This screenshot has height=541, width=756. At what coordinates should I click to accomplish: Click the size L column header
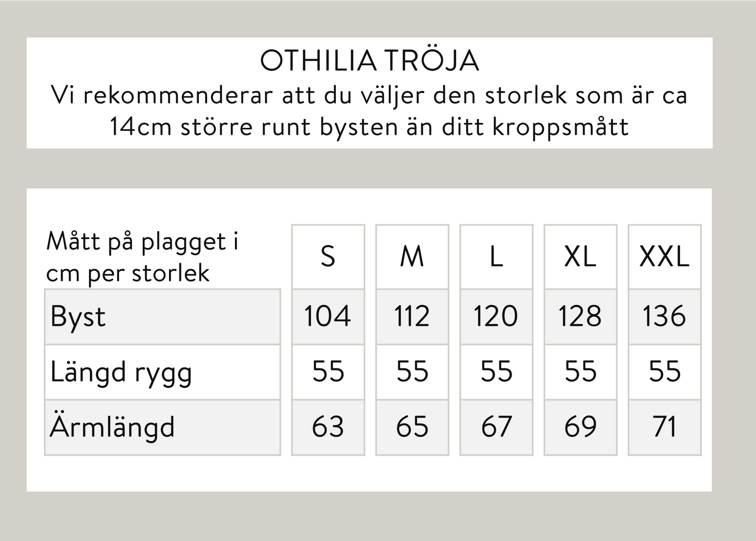click(496, 257)
